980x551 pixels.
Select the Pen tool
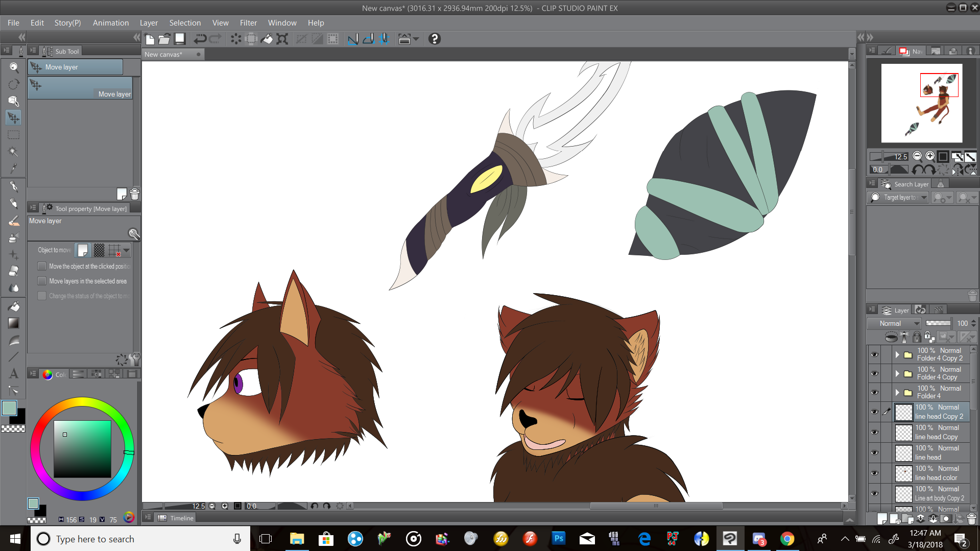point(14,186)
